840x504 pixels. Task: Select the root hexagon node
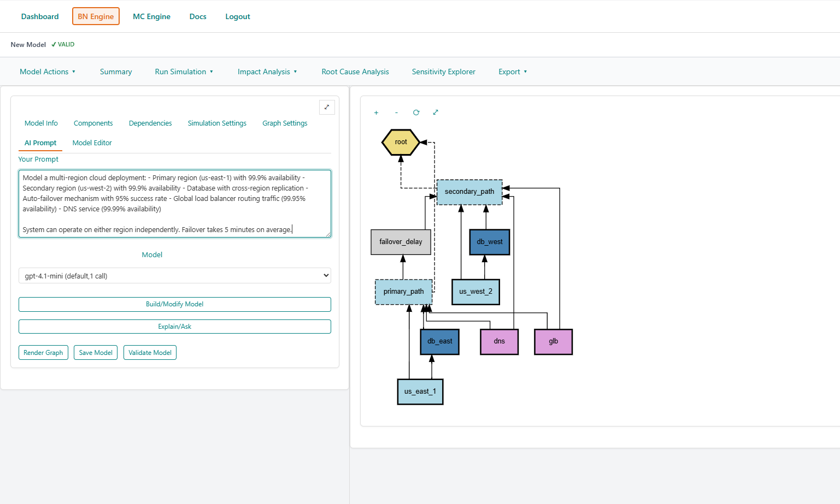(x=401, y=142)
